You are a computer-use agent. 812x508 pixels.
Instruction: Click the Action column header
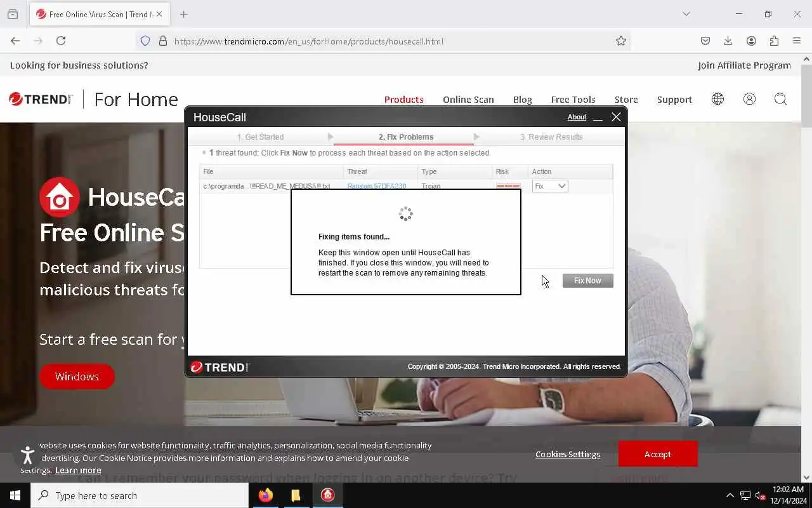pos(570,171)
